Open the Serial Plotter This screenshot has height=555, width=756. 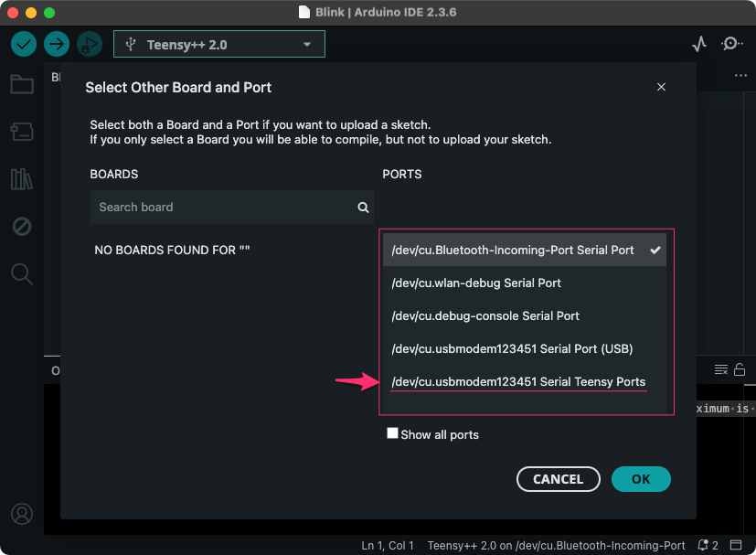[x=699, y=44]
